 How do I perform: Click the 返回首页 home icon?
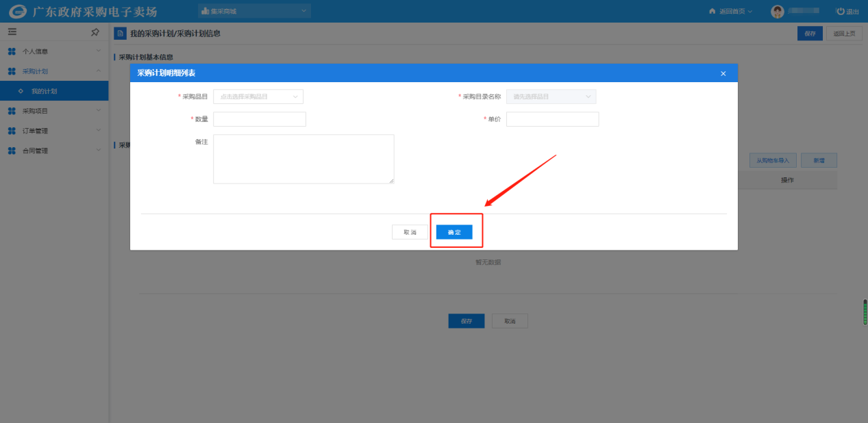(x=712, y=11)
